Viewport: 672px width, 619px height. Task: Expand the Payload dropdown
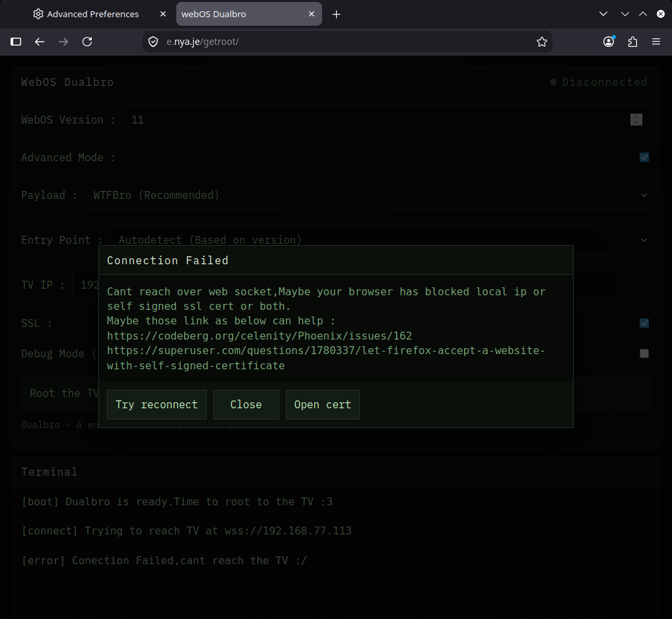coord(367,195)
